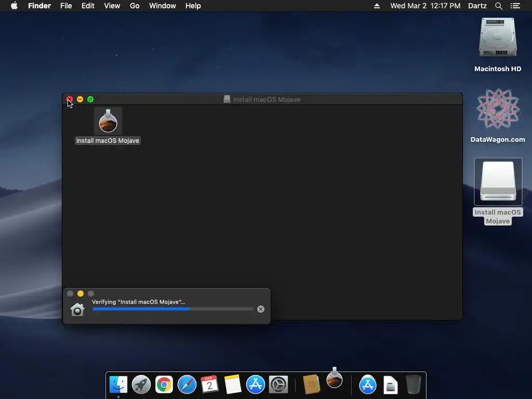
Task: Click the Gatekeeper house icon in the verify dialog
Action: tap(77, 309)
